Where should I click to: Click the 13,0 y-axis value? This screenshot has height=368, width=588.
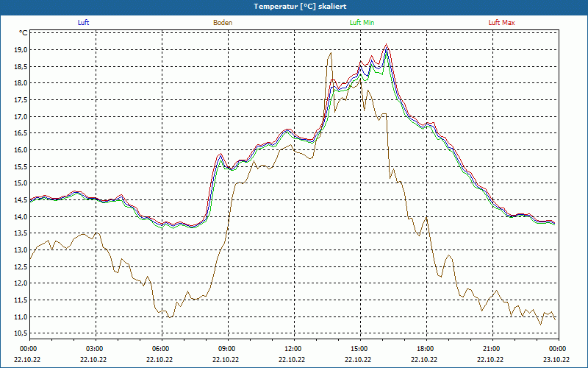coord(21,250)
